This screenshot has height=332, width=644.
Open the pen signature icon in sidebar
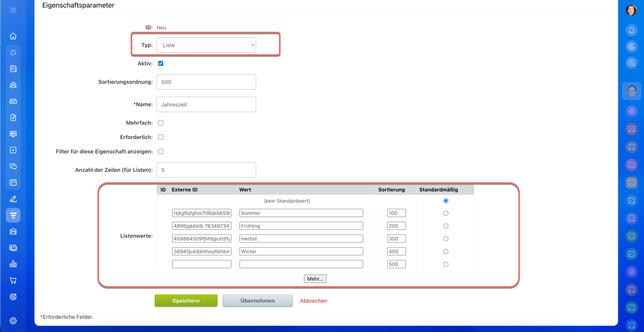coord(13,199)
